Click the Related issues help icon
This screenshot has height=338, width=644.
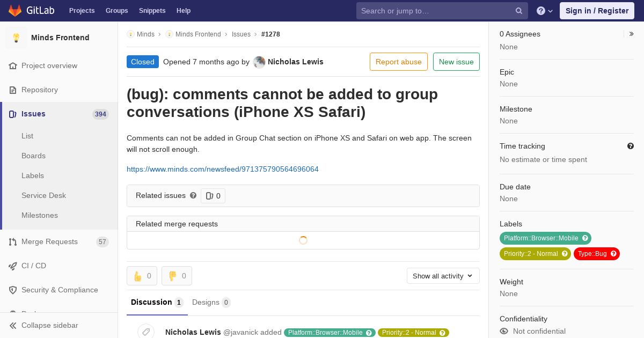coord(193,196)
